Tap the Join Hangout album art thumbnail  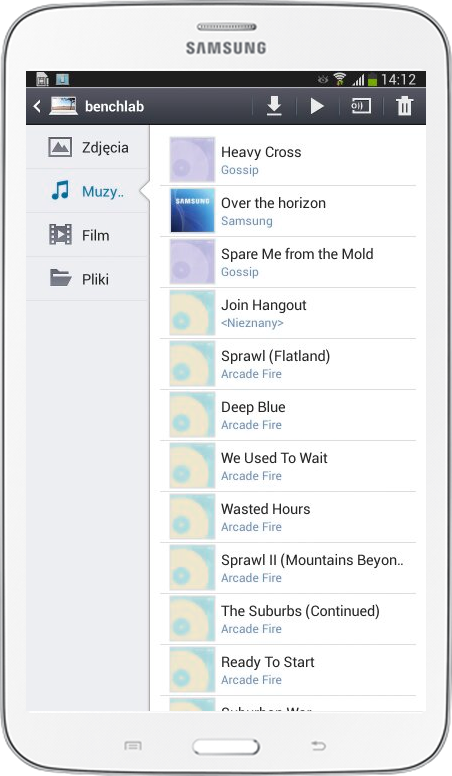[192, 313]
